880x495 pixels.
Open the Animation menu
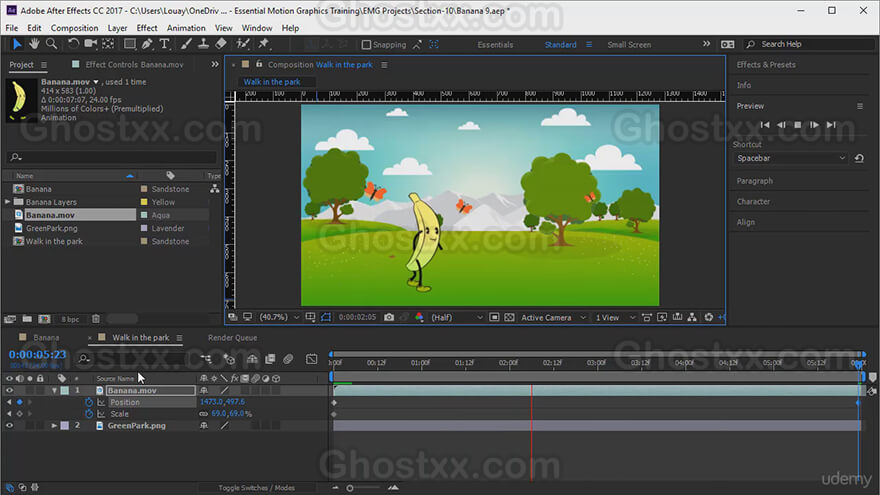[186, 28]
